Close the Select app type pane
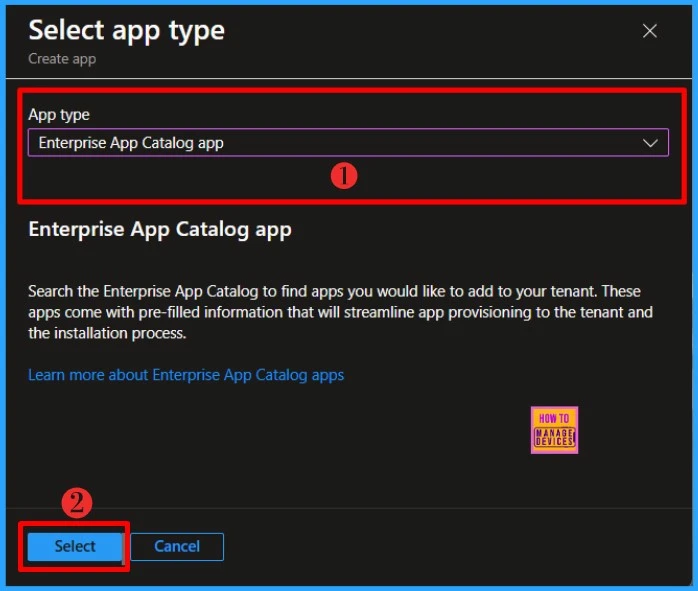 pyautogui.click(x=649, y=31)
